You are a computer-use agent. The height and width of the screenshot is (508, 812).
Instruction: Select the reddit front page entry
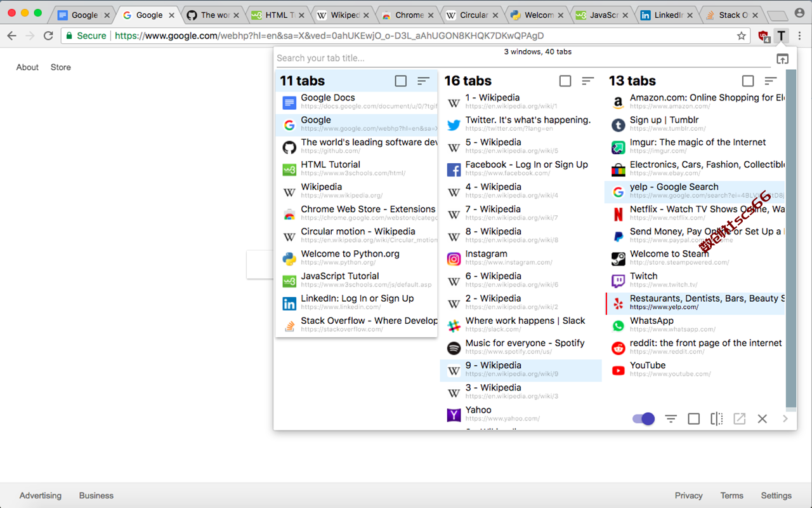(695, 348)
